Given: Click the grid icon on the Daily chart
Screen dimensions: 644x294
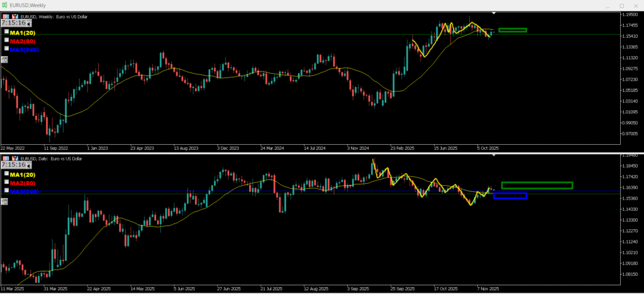Looking at the screenshot, I should coord(6,158).
